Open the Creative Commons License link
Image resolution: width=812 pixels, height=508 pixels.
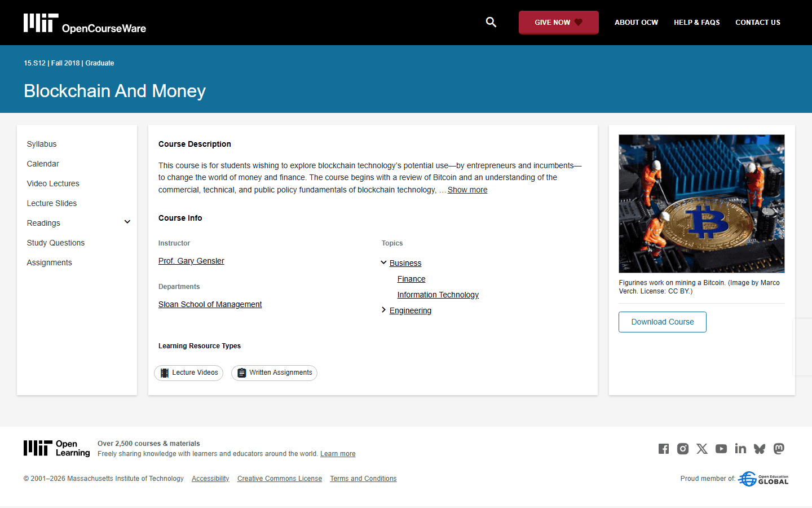pos(280,479)
